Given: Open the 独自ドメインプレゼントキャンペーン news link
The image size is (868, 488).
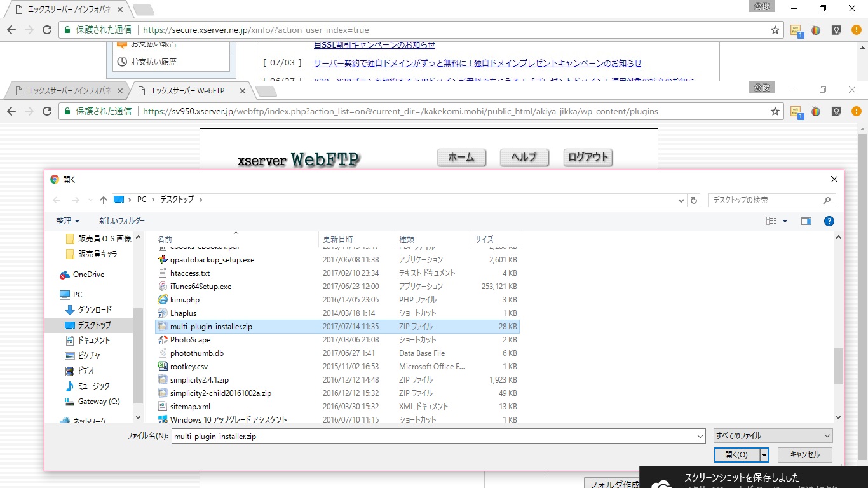Looking at the screenshot, I should click(478, 64).
